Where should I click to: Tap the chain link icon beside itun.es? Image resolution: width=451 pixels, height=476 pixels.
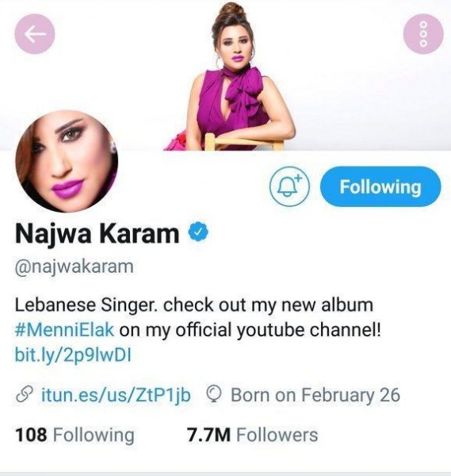coord(25,395)
